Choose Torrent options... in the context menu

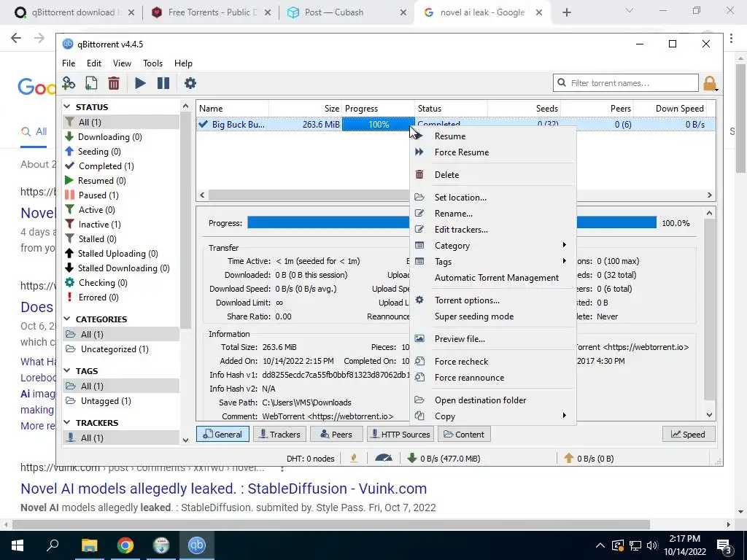[493, 300]
